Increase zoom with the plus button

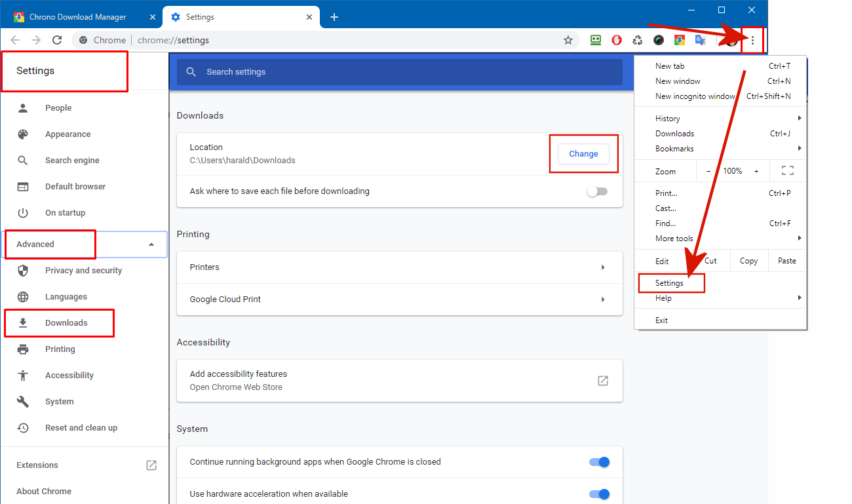756,171
